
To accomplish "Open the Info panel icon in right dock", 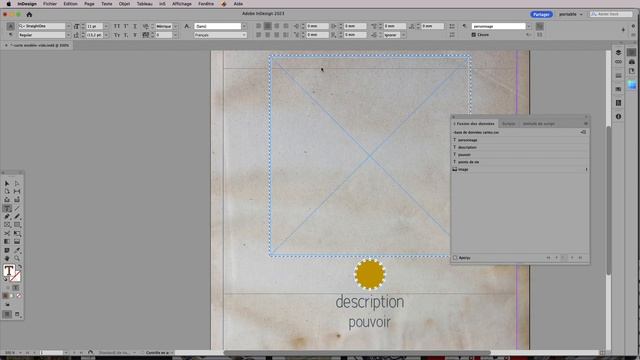I will 618,117.
